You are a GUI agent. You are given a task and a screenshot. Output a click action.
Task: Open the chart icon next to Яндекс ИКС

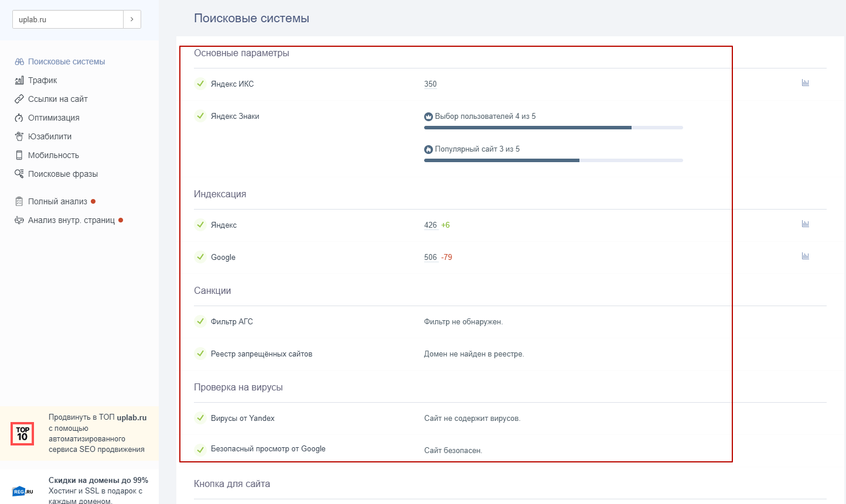pyautogui.click(x=805, y=83)
